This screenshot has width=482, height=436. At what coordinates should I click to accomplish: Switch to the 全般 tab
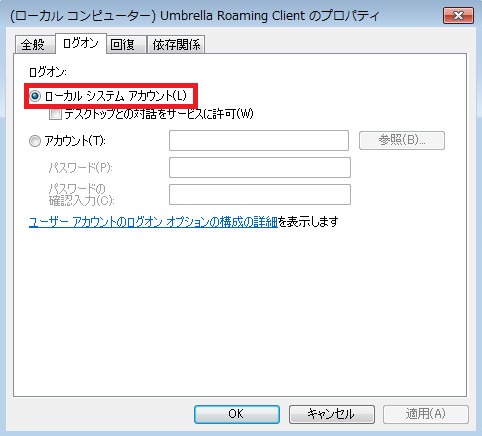[35, 44]
